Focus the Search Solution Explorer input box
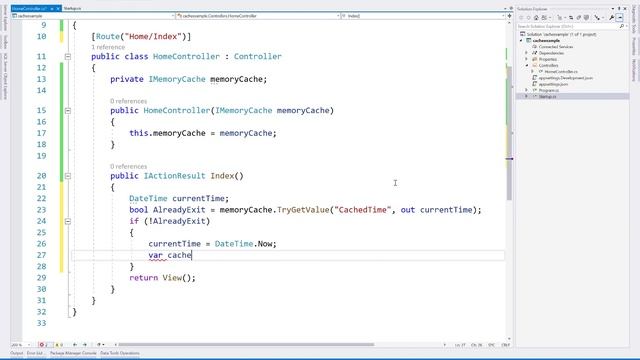 pos(567,26)
